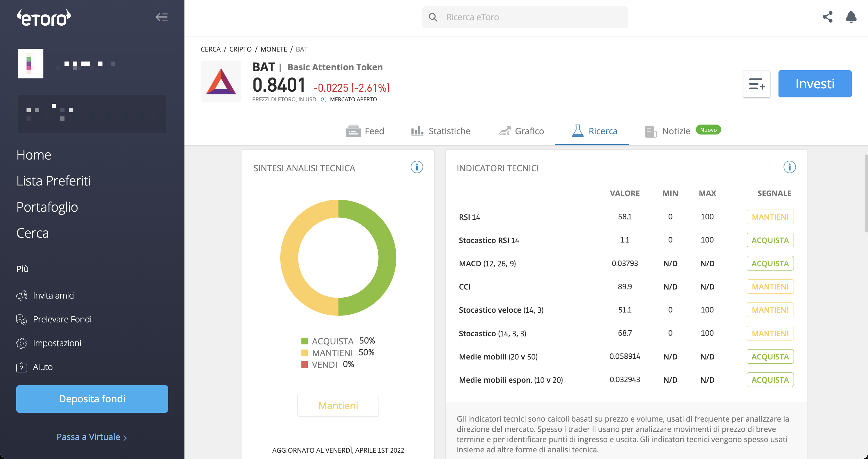Click the BAT token logo
Screen dimensions: 868x459
click(x=221, y=81)
